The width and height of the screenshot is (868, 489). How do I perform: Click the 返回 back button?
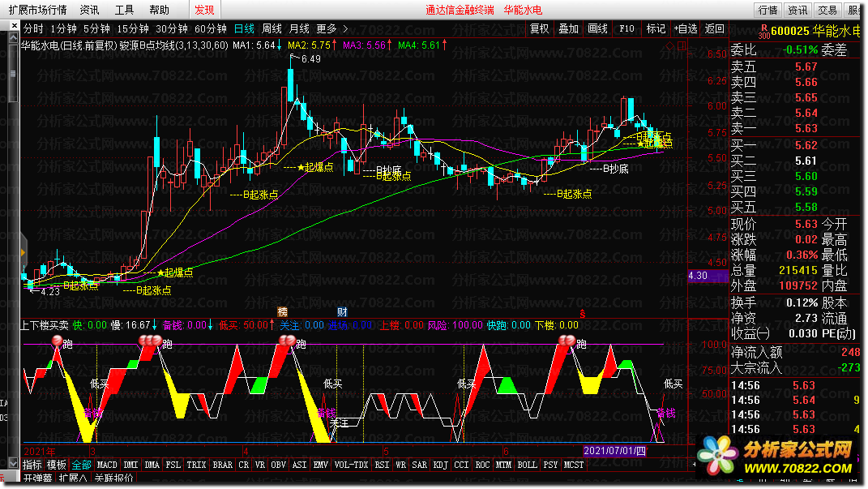tap(715, 28)
